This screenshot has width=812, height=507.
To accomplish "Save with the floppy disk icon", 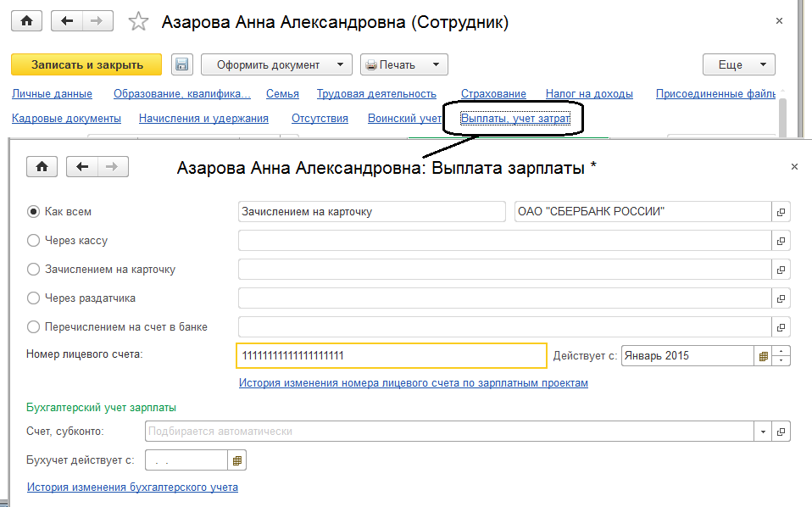I will coord(181,64).
